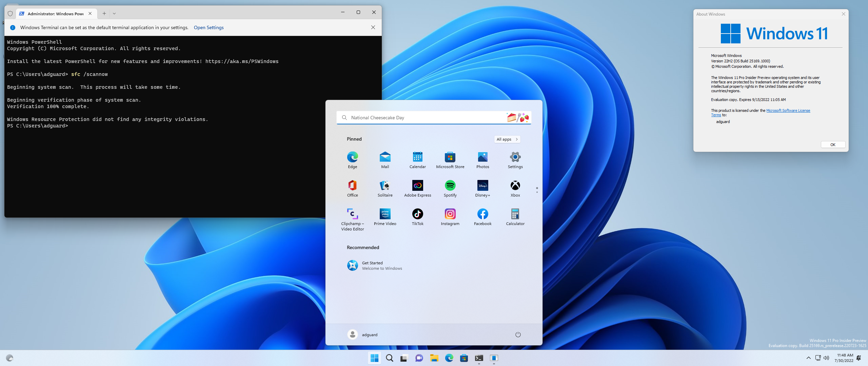Open Edge from the pinned apps
The image size is (868, 366).
click(352, 160)
